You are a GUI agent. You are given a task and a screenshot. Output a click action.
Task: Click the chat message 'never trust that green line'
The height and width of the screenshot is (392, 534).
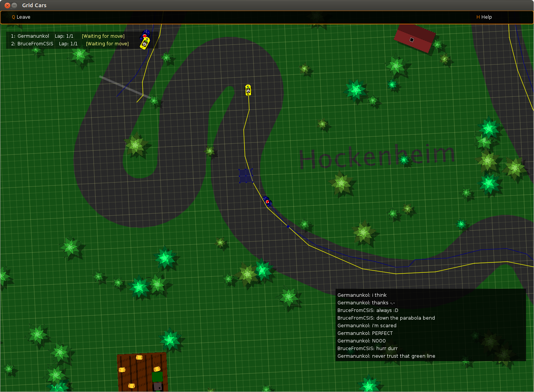coord(386,356)
